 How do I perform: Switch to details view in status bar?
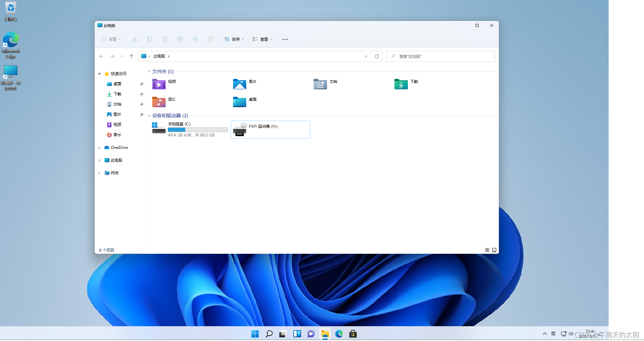click(487, 250)
